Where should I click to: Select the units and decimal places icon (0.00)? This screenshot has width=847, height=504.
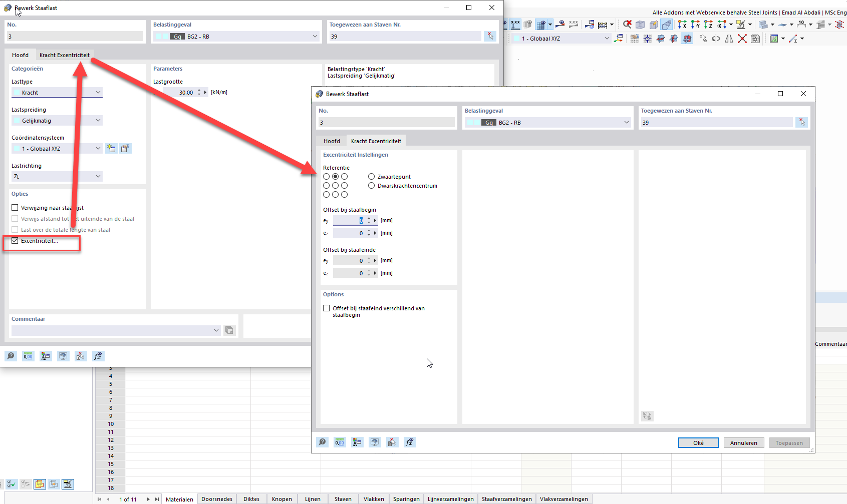point(340,442)
